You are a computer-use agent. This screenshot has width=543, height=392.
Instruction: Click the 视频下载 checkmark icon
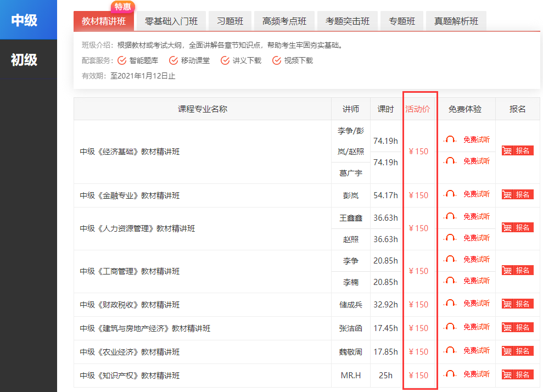pos(277,60)
